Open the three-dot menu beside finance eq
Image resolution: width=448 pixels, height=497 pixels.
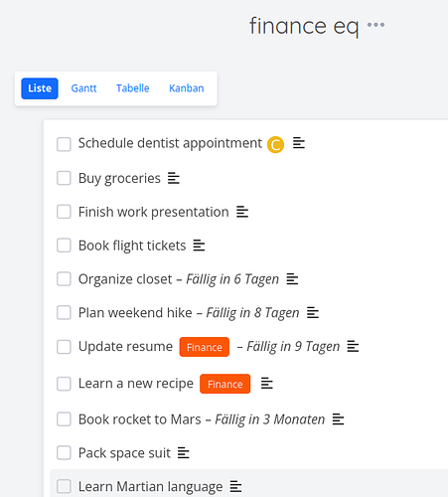point(375,25)
